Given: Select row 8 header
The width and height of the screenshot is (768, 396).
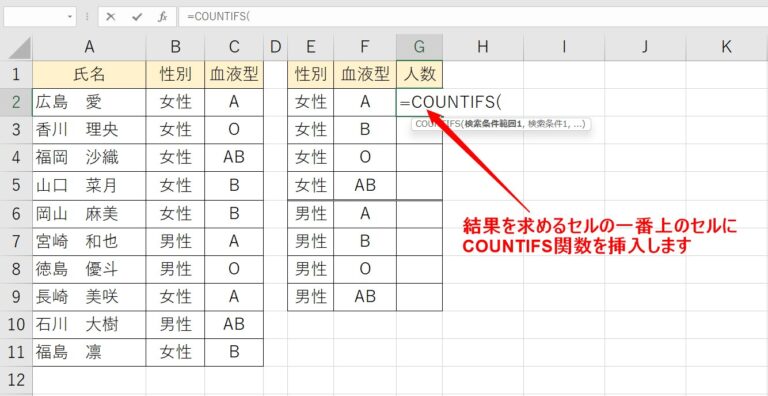Looking at the screenshot, I should [16, 269].
